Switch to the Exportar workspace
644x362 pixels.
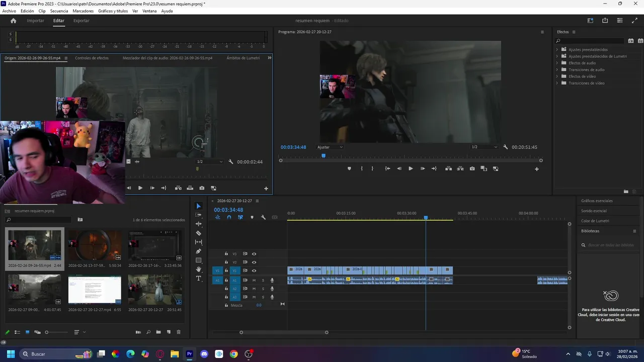82,21
